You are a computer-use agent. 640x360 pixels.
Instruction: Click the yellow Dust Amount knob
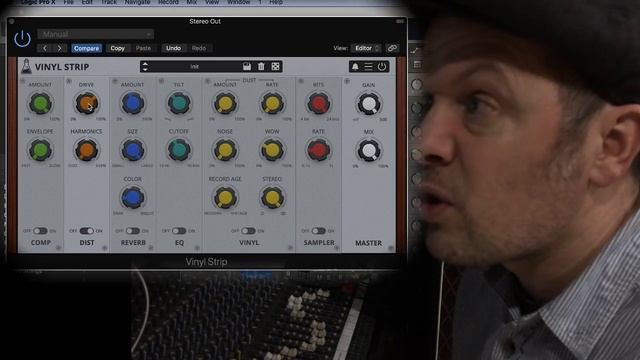click(x=225, y=103)
